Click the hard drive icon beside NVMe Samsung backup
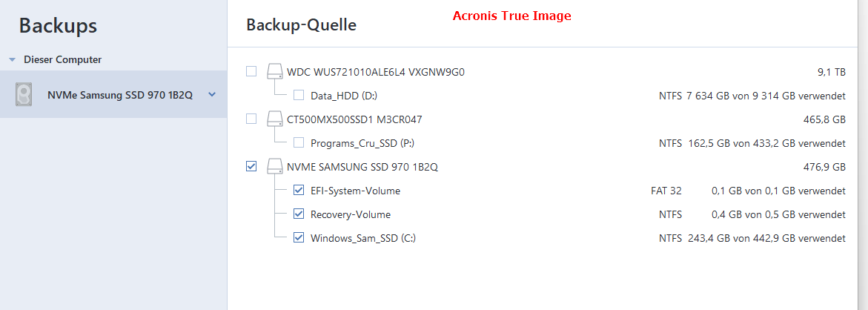Viewport: 868px width, 310px height. pyautogui.click(x=23, y=95)
